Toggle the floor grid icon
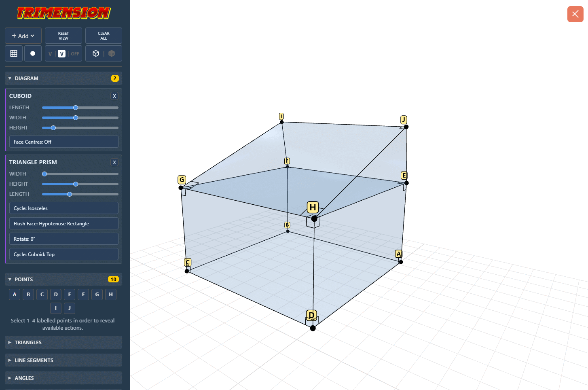The width and height of the screenshot is (588, 390). tap(14, 53)
